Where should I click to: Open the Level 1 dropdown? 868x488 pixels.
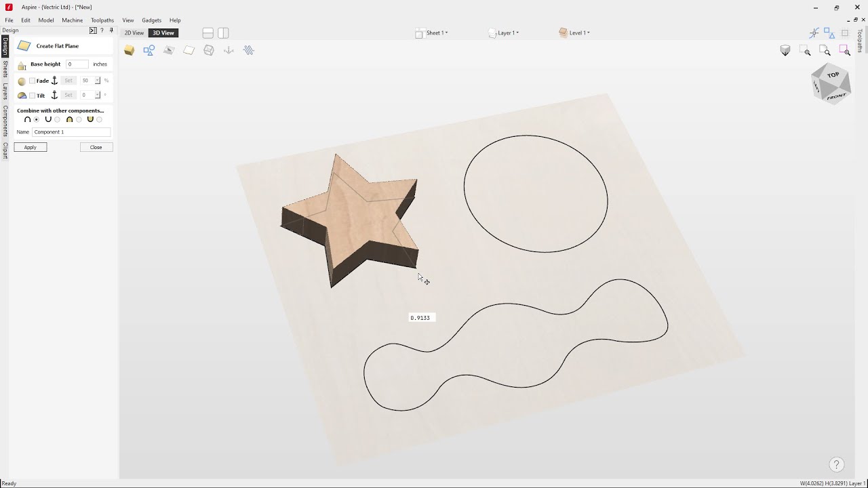tap(574, 33)
